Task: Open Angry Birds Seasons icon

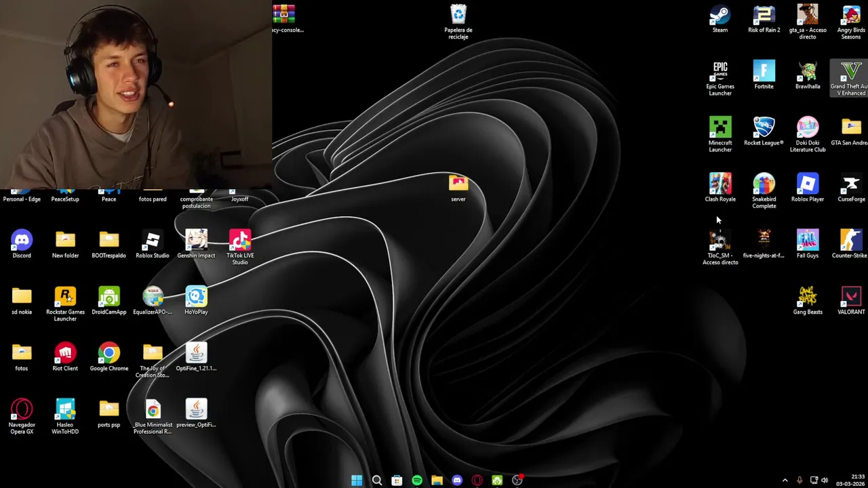Action: (851, 22)
